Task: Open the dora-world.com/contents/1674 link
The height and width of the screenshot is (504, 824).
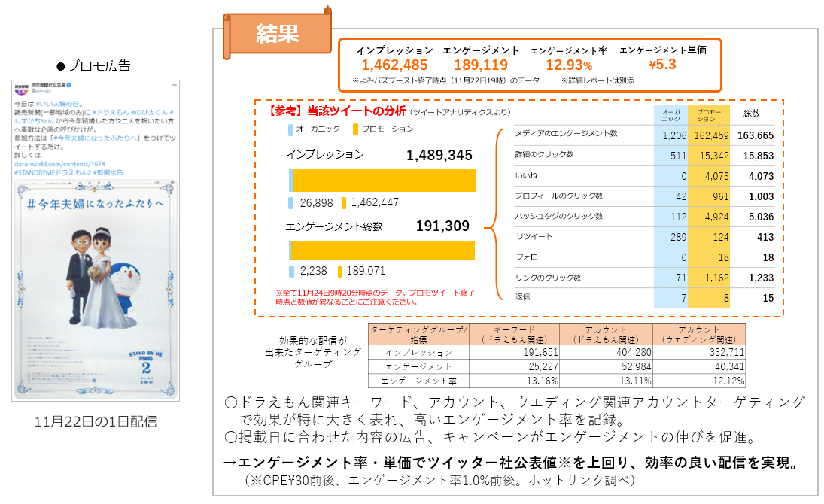Action: 59,164
